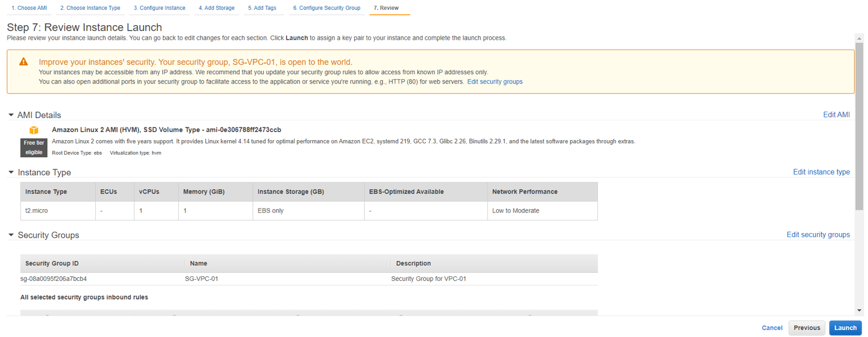
Task: Open the Add Storage step tab
Action: (x=216, y=8)
